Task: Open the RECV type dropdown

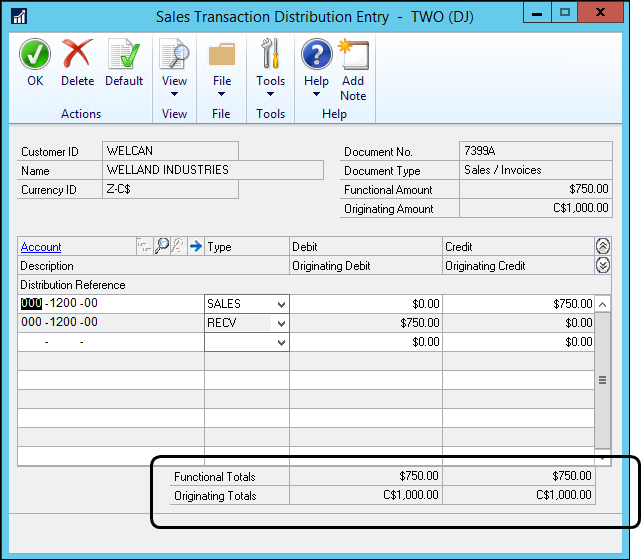Action: tap(281, 323)
